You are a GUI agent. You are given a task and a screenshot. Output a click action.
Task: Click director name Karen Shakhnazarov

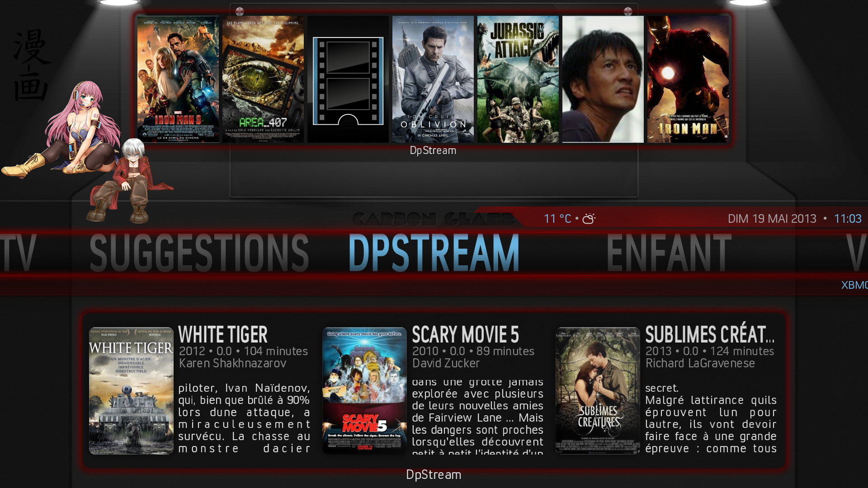[232, 363]
